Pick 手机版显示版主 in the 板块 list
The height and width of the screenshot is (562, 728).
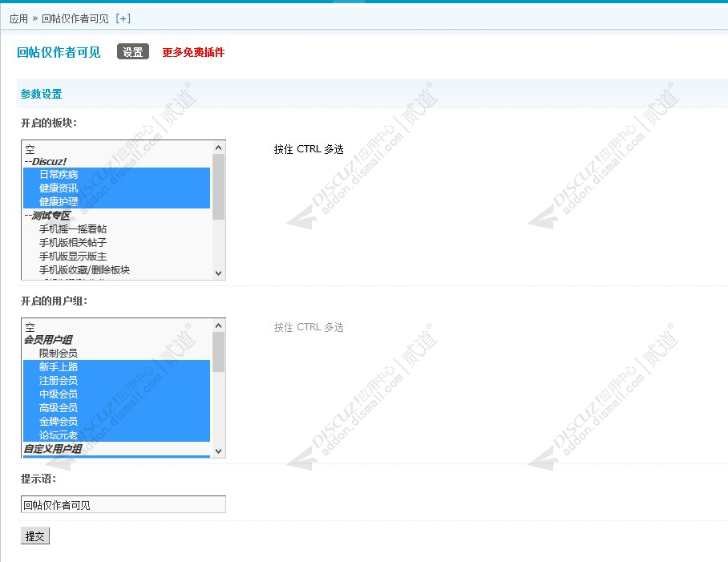point(73,257)
